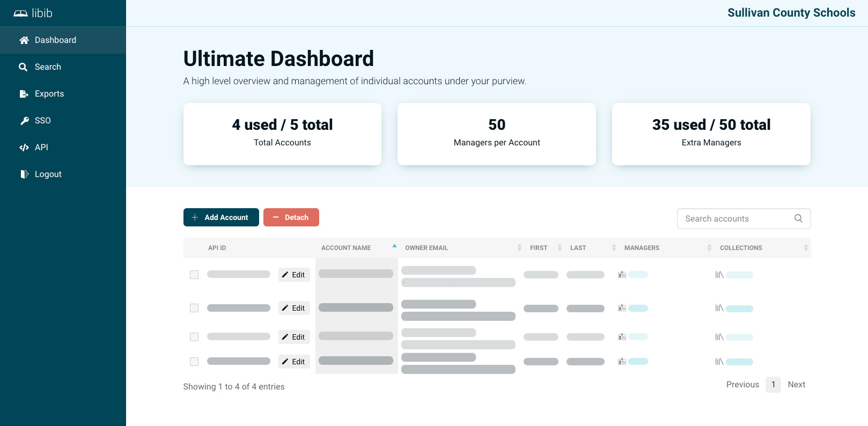Check the first account row checkbox
The image size is (868, 426).
(194, 275)
